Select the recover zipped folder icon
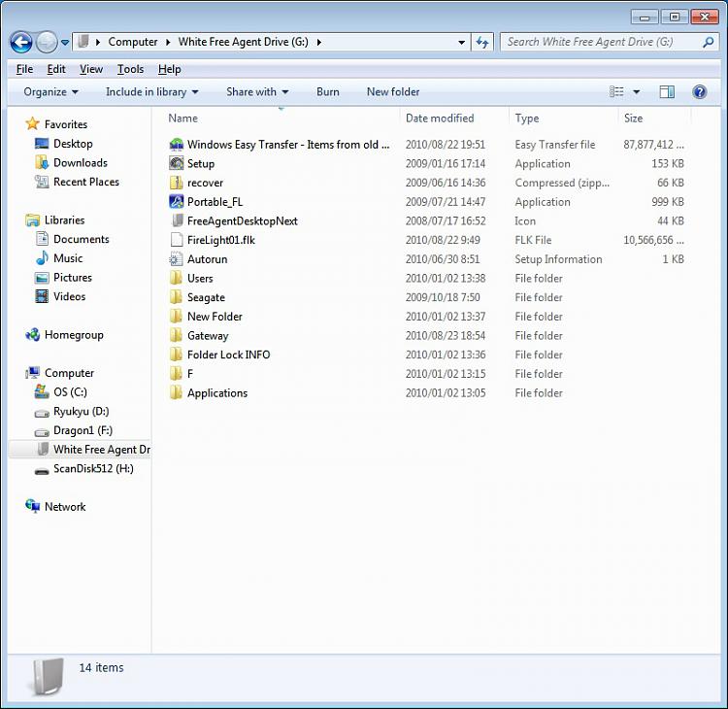728x709 pixels. click(x=176, y=183)
